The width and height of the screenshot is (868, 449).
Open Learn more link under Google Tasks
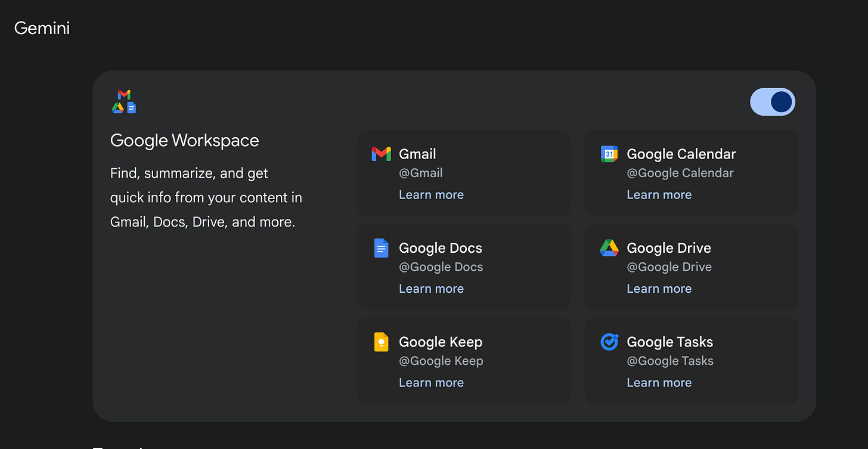point(659,383)
